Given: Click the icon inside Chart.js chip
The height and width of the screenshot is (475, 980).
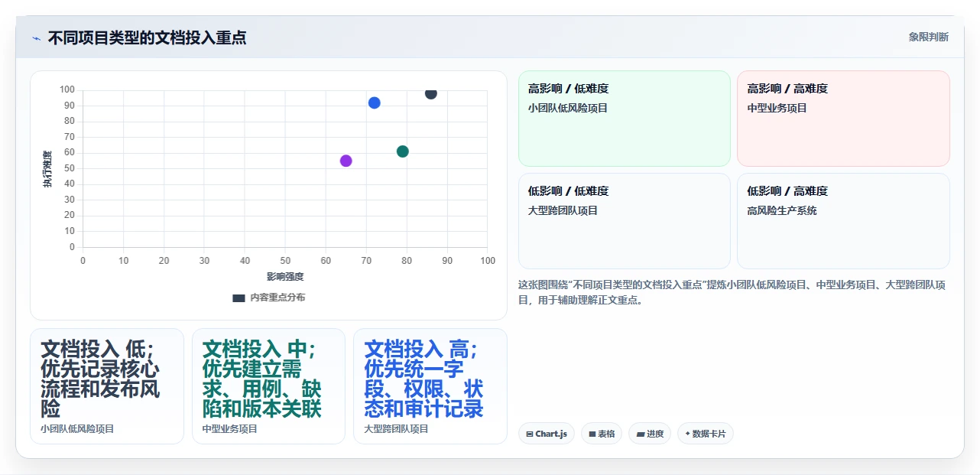Looking at the screenshot, I should point(529,434).
